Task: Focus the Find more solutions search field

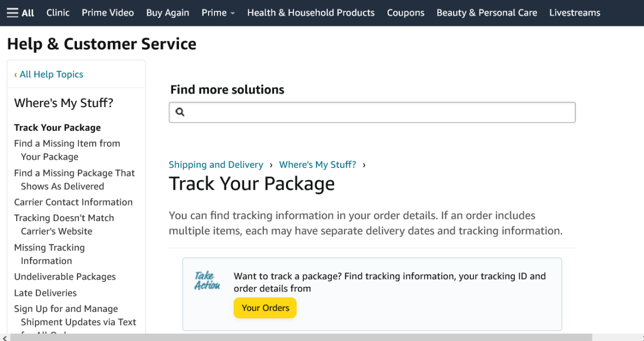Action: click(x=376, y=112)
